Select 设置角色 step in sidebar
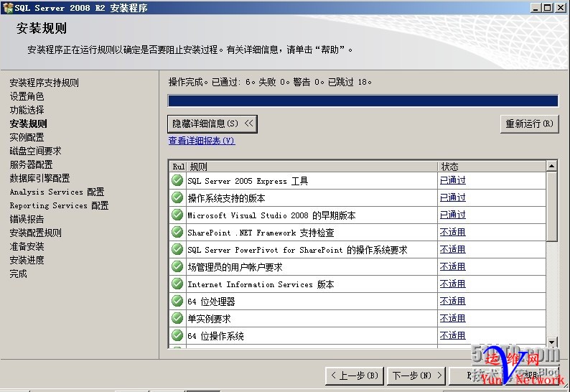This screenshot has width=570, height=392. point(27,96)
